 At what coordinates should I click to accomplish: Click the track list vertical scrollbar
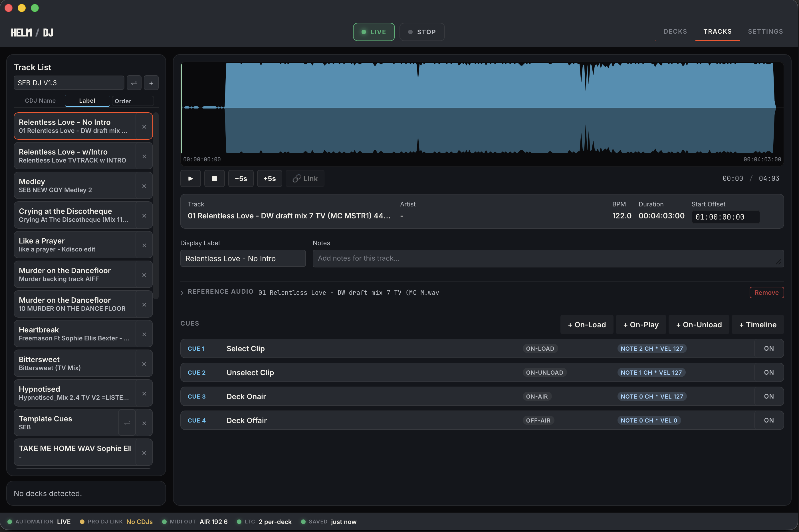(x=156, y=206)
